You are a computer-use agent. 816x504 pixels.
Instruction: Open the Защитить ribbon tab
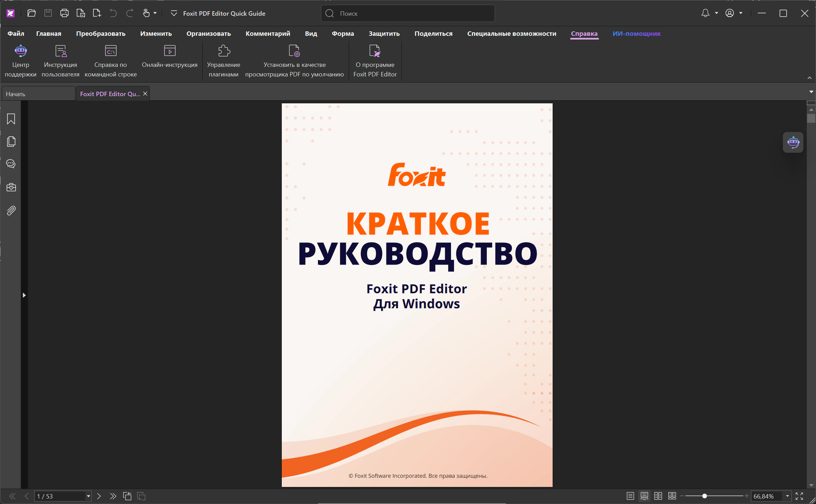coord(384,33)
